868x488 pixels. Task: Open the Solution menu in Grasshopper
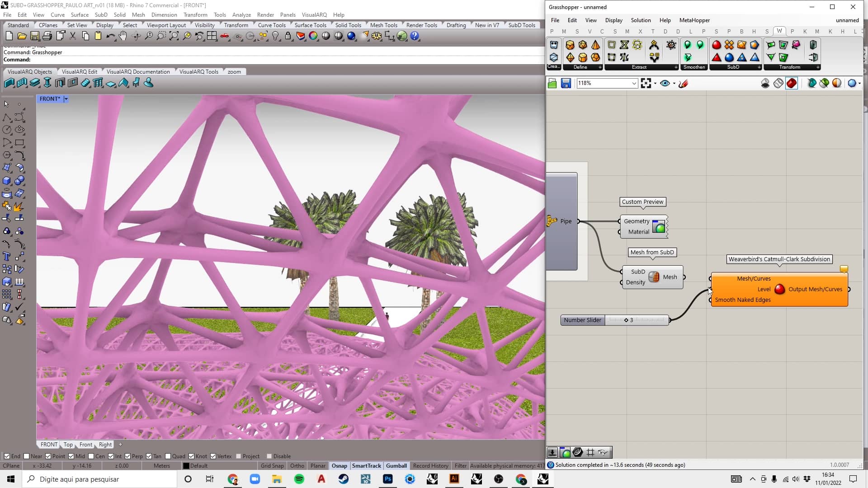coord(641,20)
